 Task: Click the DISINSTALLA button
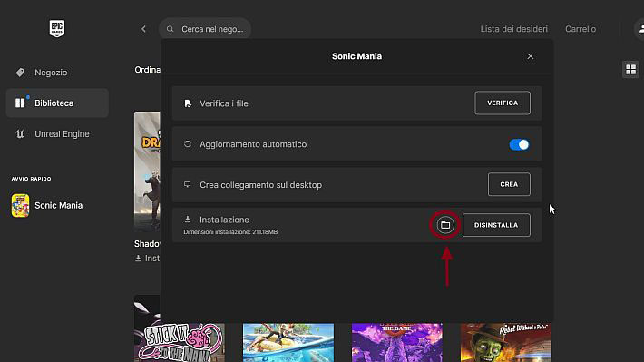[496, 225]
